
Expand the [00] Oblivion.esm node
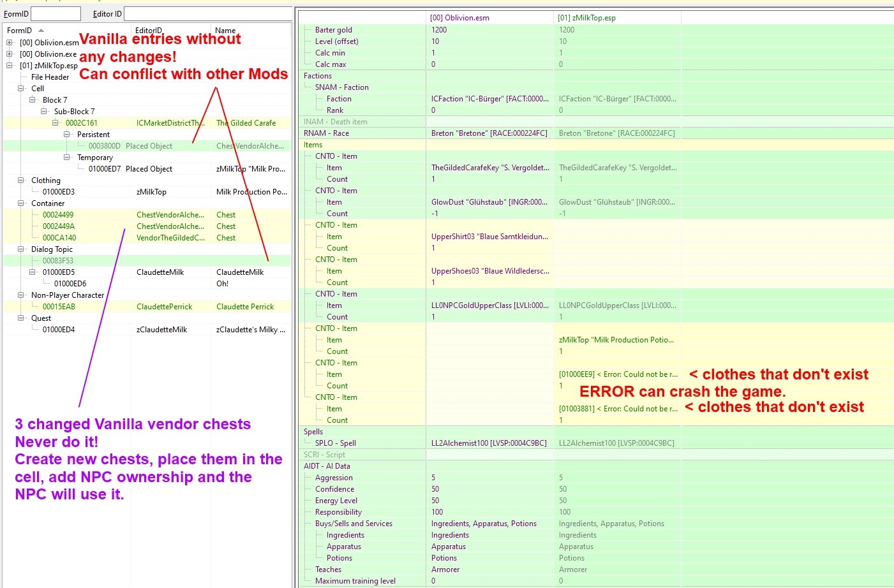coord(10,43)
